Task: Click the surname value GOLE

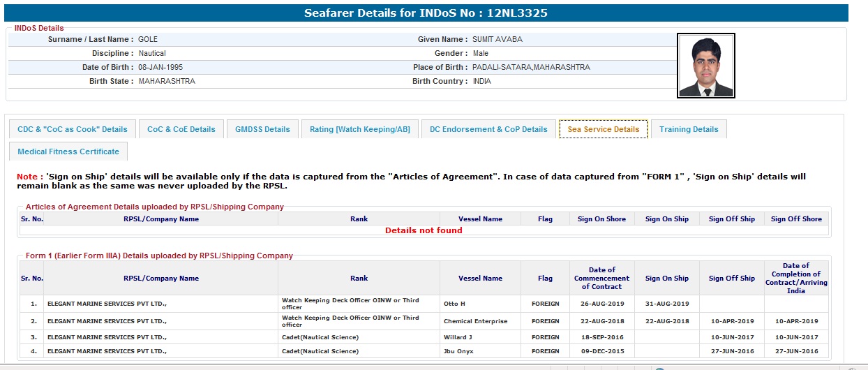Action: 148,40
